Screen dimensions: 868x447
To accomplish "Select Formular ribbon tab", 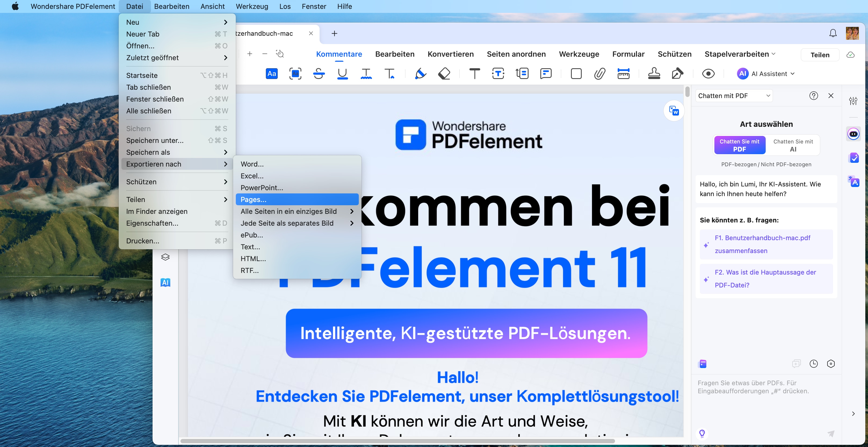I will pyautogui.click(x=627, y=54).
